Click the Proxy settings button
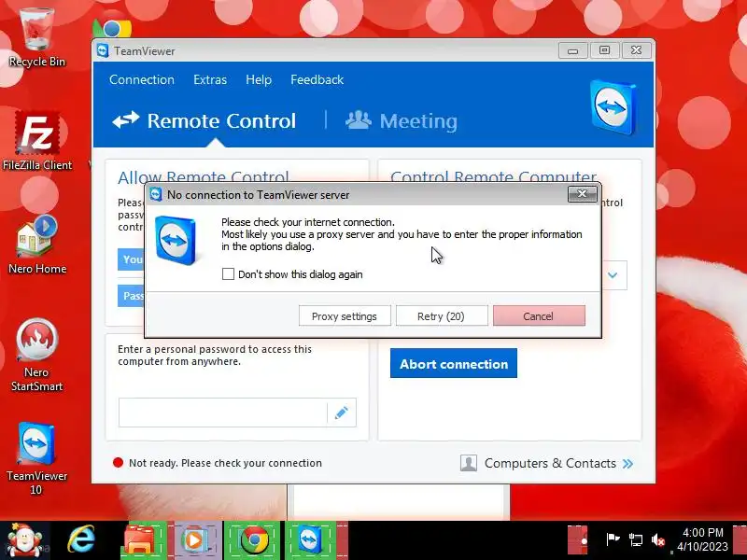The height and width of the screenshot is (560, 747). pyautogui.click(x=345, y=316)
